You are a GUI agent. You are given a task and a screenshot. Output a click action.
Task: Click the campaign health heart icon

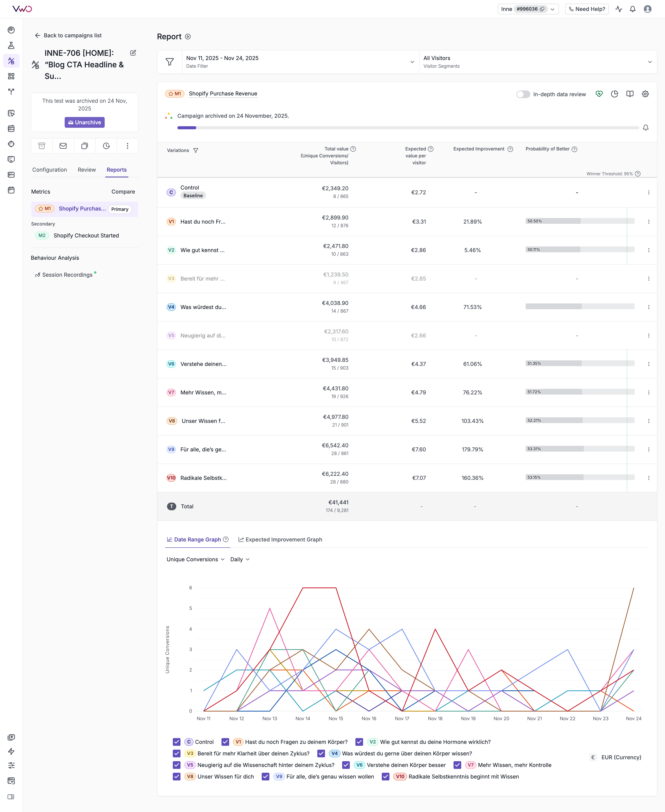(599, 94)
